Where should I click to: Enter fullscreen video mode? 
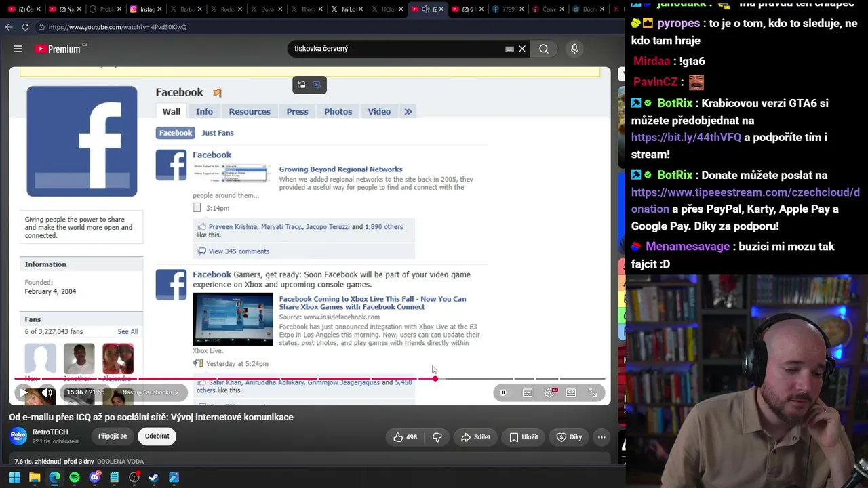[593, 392]
